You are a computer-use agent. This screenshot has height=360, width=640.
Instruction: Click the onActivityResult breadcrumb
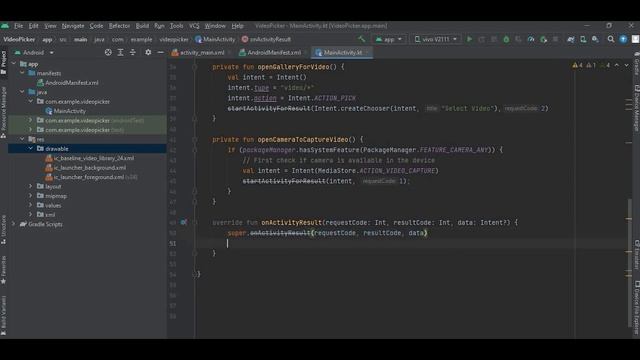[266, 40]
